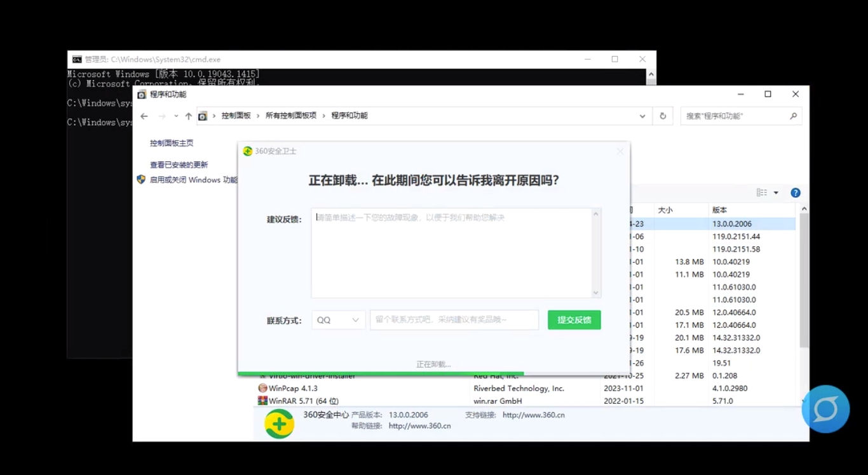Select 所有控制面板项 breadcrumb

(291, 116)
